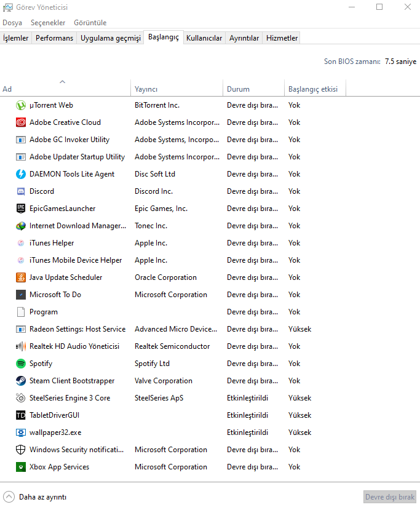Click the Realtek HD Audio speaker icon
Image resolution: width=420 pixels, height=510 pixels.
pyautogui.click(x=21, y=346)
